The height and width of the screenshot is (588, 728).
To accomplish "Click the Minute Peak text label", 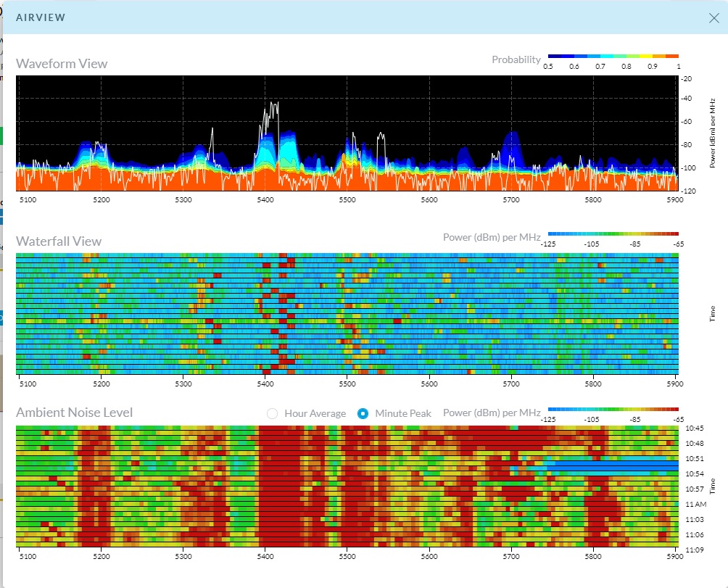I will (x=402, y=413).
